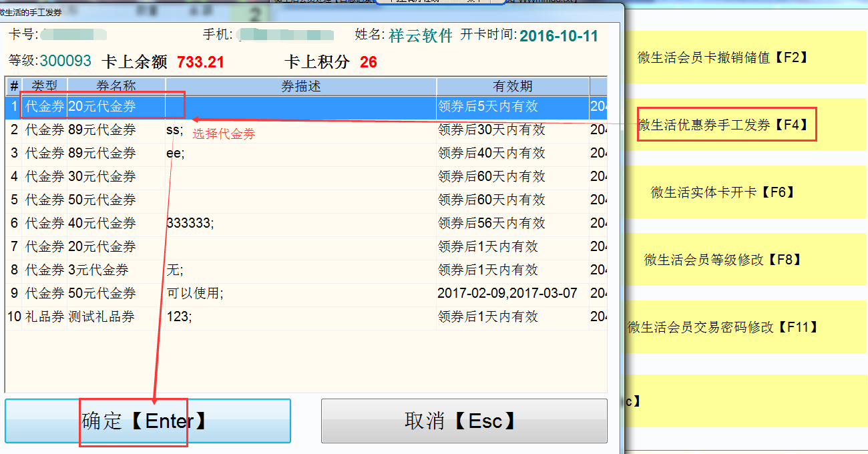Click the 券描述 column header
This screenshot has width=868, height=454.
click(300, 86)
